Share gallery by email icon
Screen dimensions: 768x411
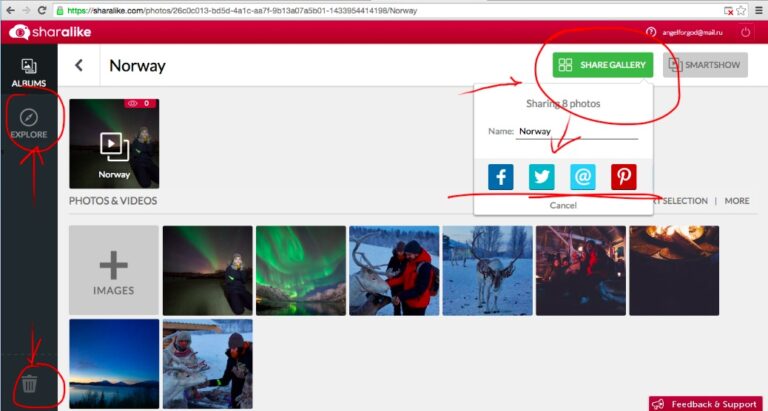(583, 177)
